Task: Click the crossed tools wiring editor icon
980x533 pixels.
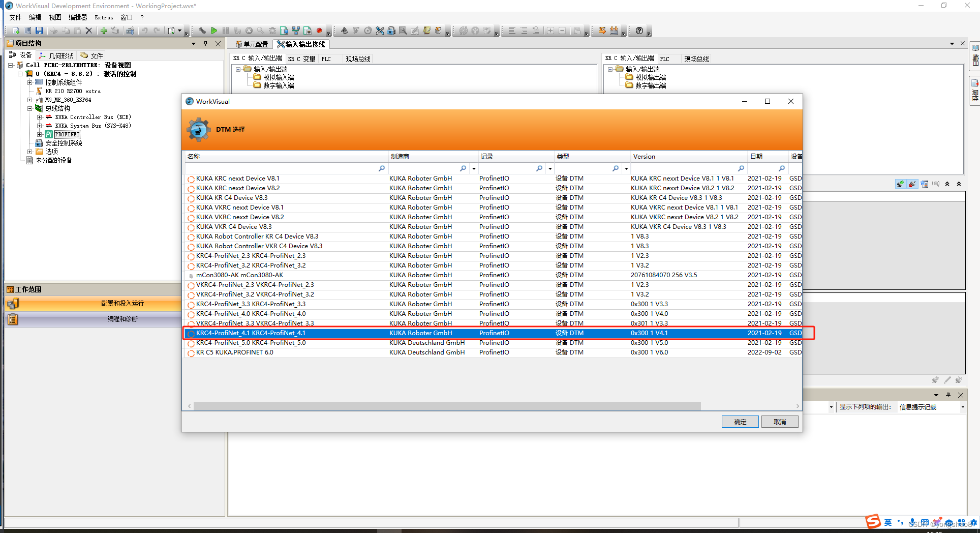Action: [380, 31]
